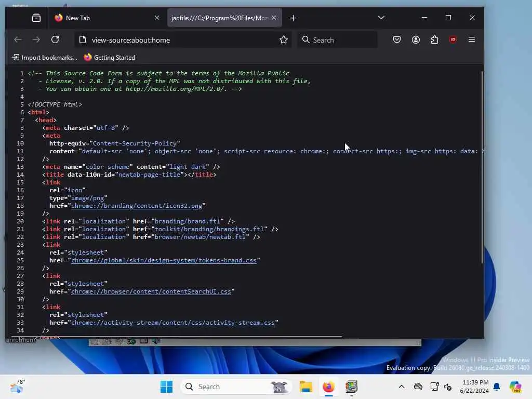
Task: Open the tokens-brand.css stylesheet link
Action: (164, 260)
